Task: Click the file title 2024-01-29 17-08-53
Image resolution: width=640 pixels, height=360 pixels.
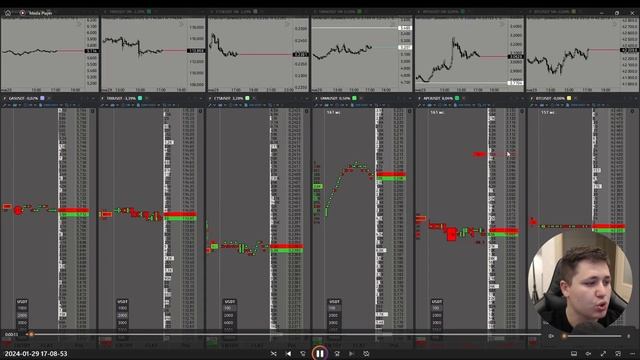Action: (x=36, y=353)
